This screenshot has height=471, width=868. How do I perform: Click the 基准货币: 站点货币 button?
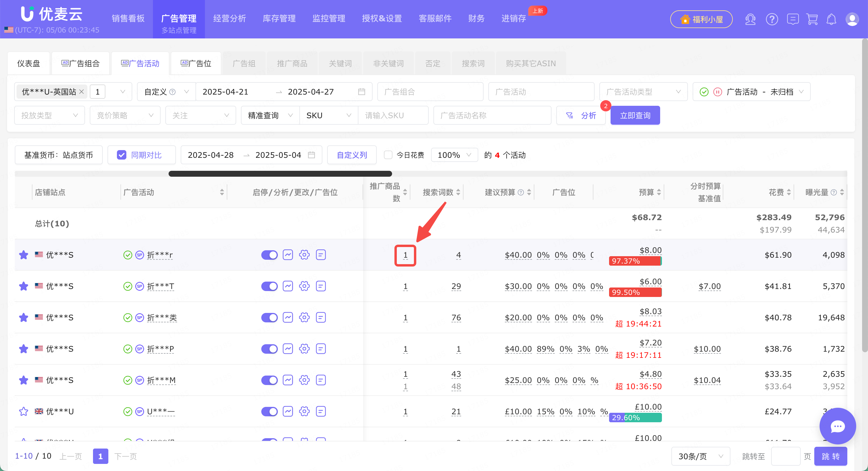pos(59,155)
